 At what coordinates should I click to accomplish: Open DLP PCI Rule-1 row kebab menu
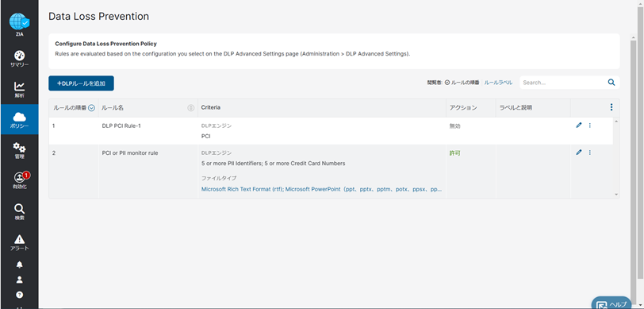point(590,126)
